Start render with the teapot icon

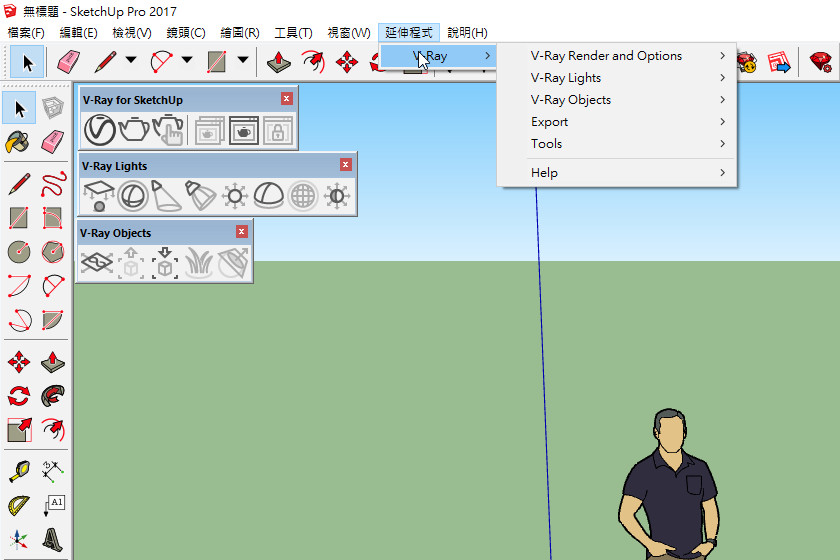click(x=134, y=129)
